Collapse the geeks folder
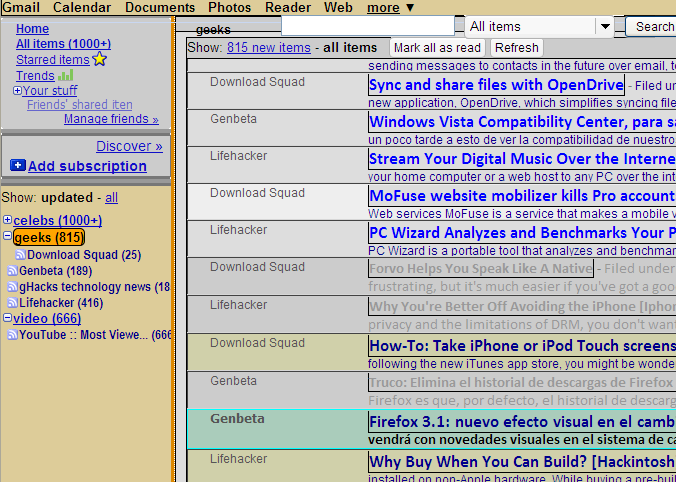Viewport: 676px width, 482px height. pyautogui.click(x=7, y=236)
